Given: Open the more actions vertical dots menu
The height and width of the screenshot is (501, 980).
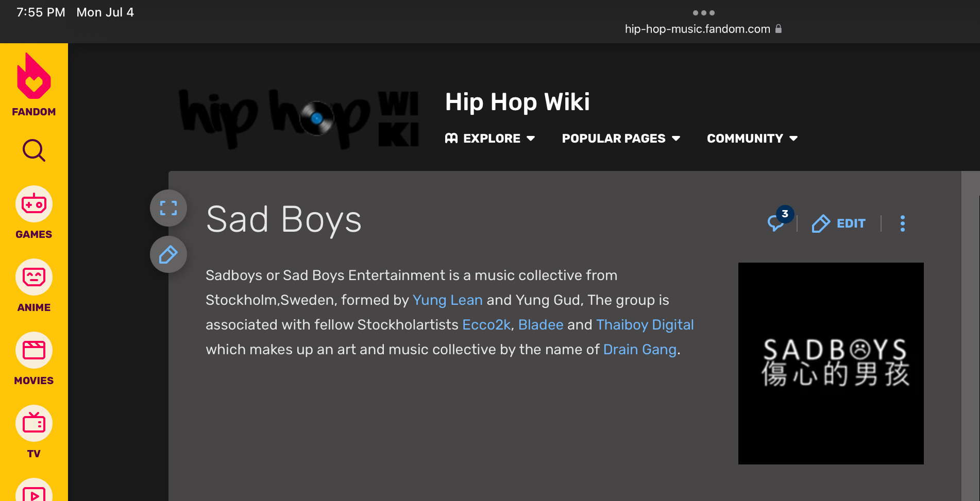Looking at the screenshot, I should (x=903, y=223).
